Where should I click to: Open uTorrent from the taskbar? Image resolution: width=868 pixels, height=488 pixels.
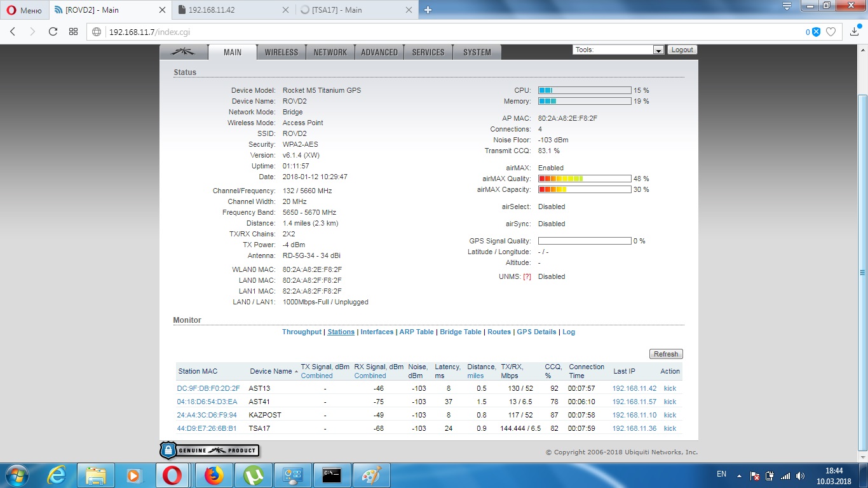click(x=254, y=475)
